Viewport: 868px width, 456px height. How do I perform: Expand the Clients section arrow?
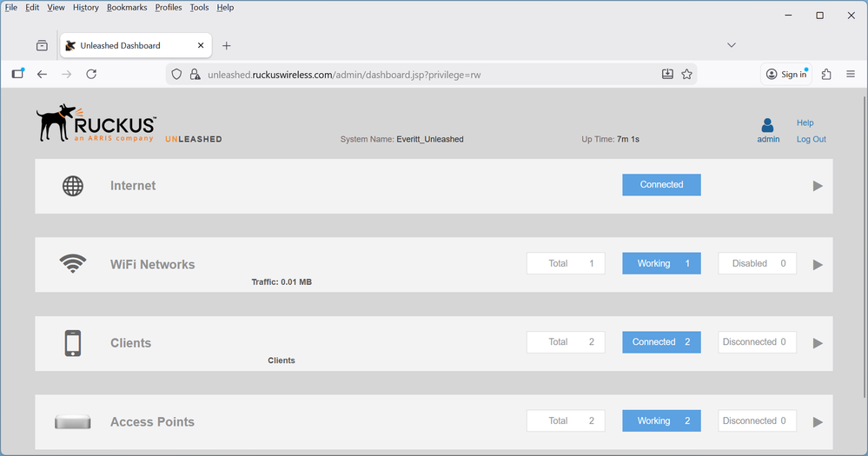point(818,343)
